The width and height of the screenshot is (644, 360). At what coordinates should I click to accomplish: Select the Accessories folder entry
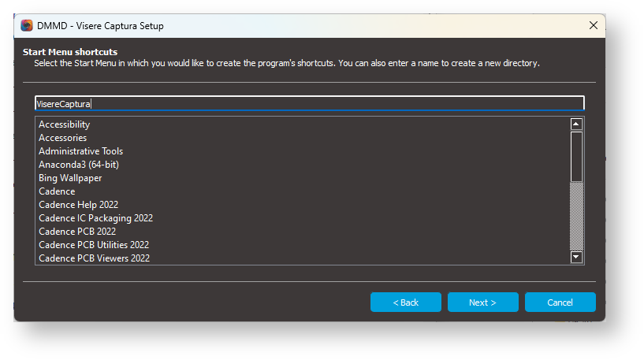click(63, 138)
